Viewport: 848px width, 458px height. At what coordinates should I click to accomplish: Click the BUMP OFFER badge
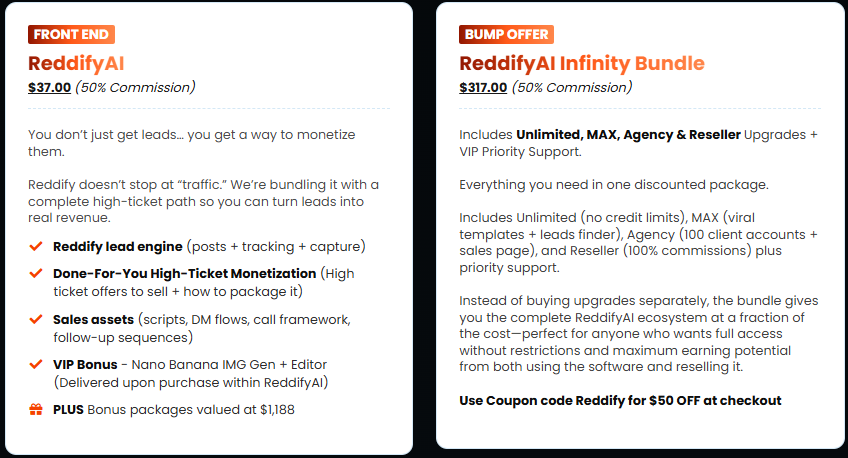point(506,34)
